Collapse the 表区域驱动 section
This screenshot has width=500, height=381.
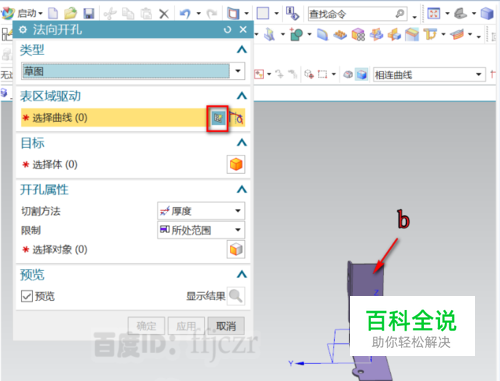(x=242, y=96)
